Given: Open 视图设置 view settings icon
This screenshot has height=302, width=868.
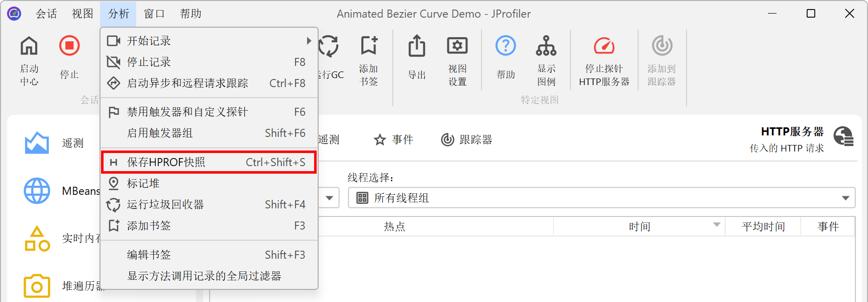Looking at the screenshot, I should pos(457,46).
